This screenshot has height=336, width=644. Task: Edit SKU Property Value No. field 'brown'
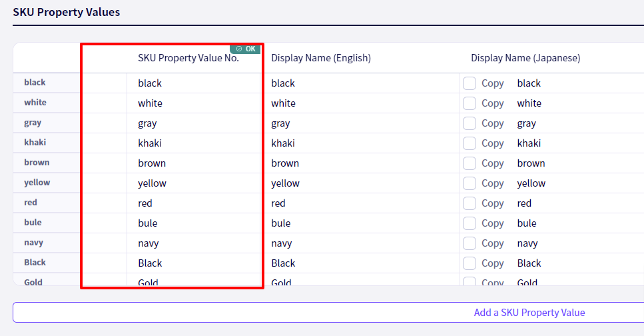[194, 163]
